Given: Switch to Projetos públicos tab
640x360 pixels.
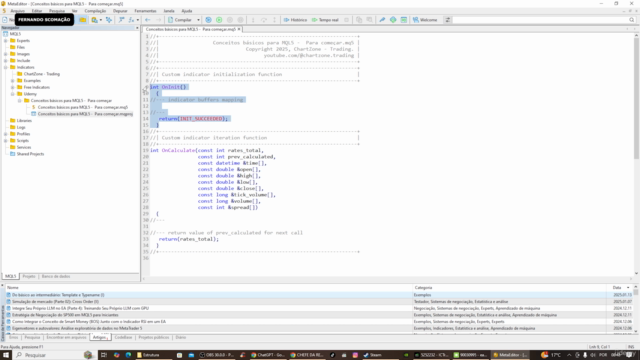Looking at the screenshot, I should coord(153,338).
